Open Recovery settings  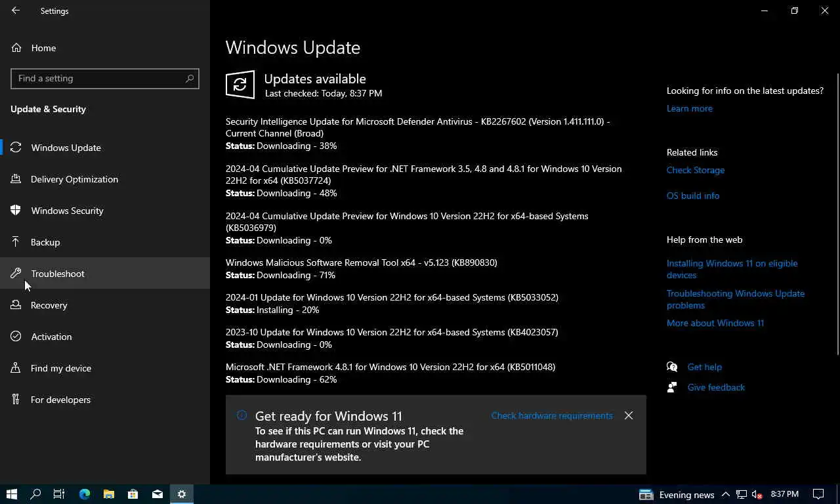(105, 305)
